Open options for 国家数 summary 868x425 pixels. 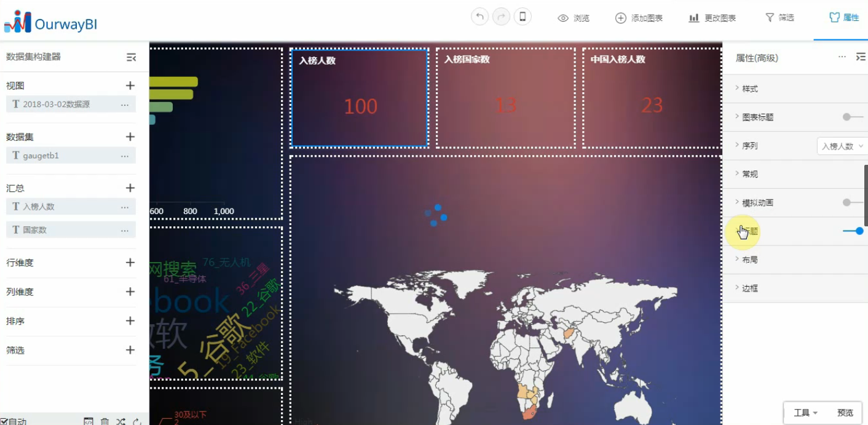125,230
